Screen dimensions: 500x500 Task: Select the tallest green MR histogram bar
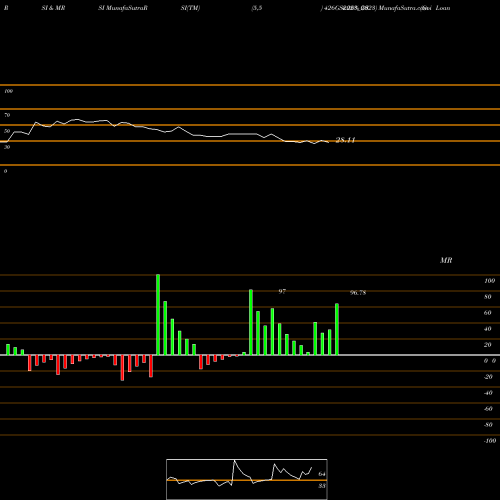tap(158, 315)
